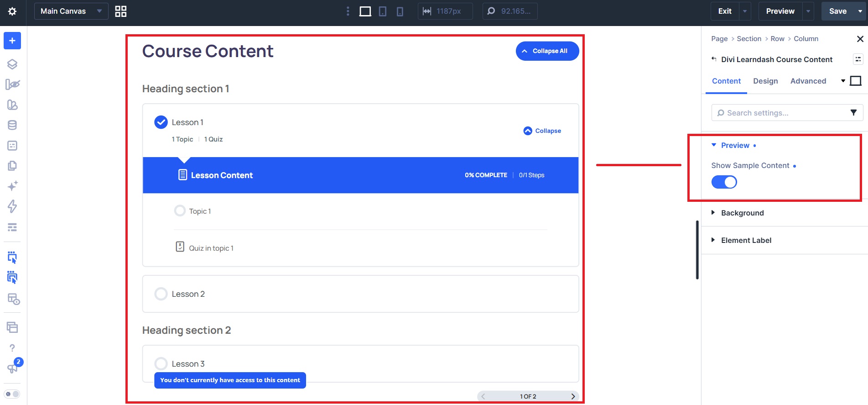Viewport: 868px width, 405px height.
Task: Click the Lesson 2 status circle
Action: (161, 294)
